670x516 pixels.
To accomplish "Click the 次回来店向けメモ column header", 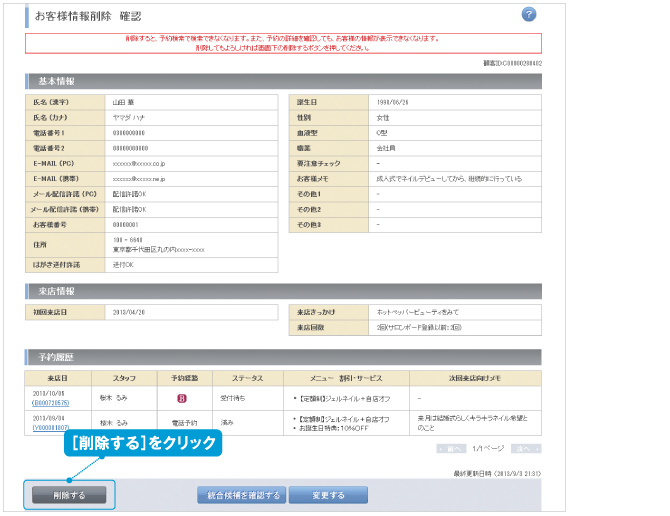I will (475, 379).
